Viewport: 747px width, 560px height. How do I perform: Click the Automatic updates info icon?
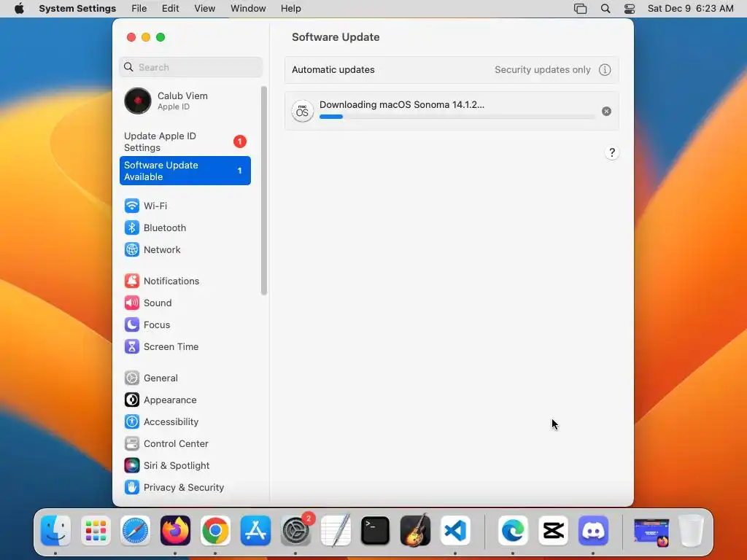(605, 70)
